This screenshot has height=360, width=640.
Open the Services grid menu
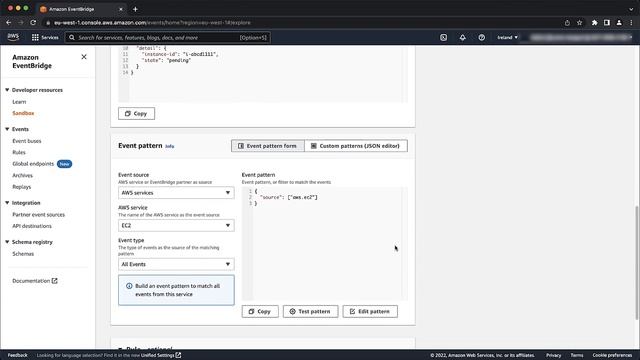click(45, 37)
